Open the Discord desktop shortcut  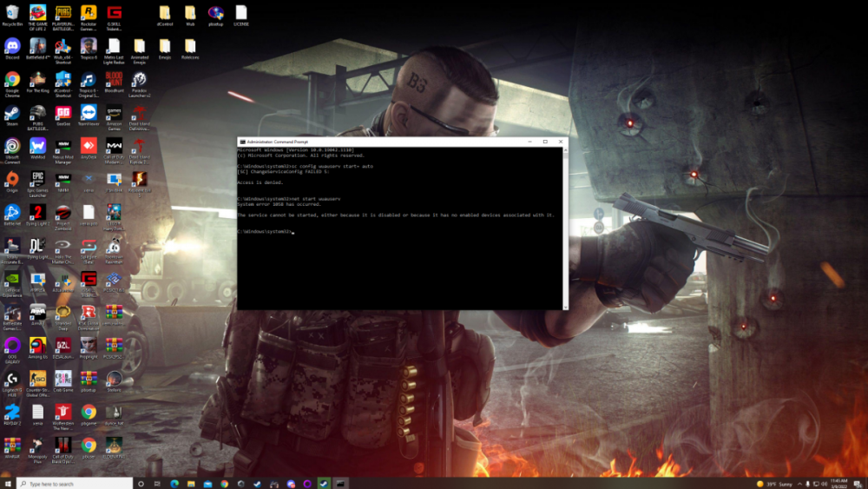tap(12, 46)
